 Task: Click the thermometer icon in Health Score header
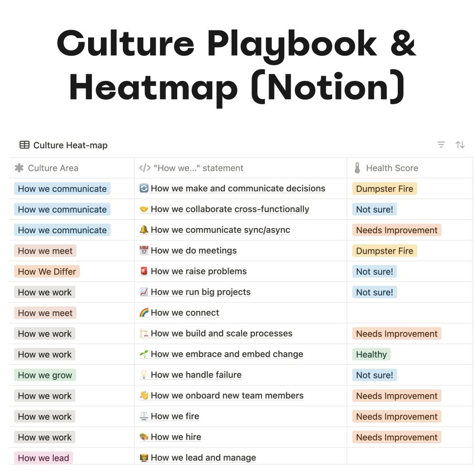click(357, 168)
